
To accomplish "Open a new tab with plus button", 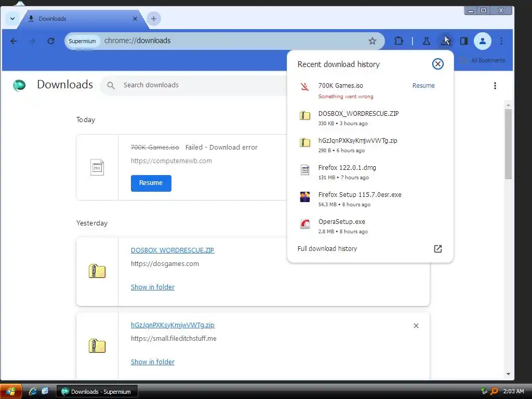I will click(154, 19).
